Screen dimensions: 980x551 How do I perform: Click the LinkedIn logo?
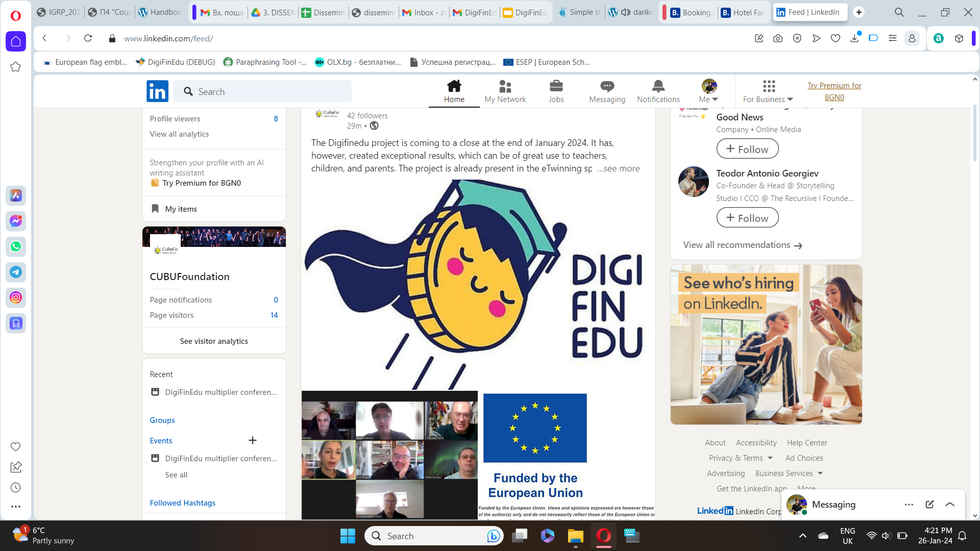click(x=157, y=91)
